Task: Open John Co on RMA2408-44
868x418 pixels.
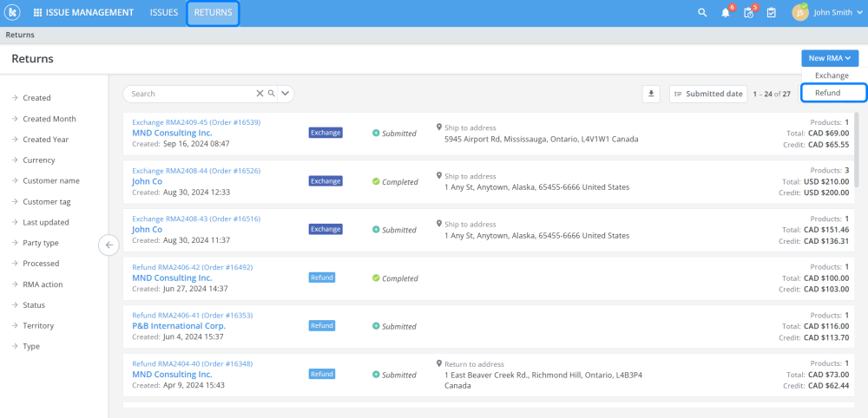Action: click(x=148, y=181)
